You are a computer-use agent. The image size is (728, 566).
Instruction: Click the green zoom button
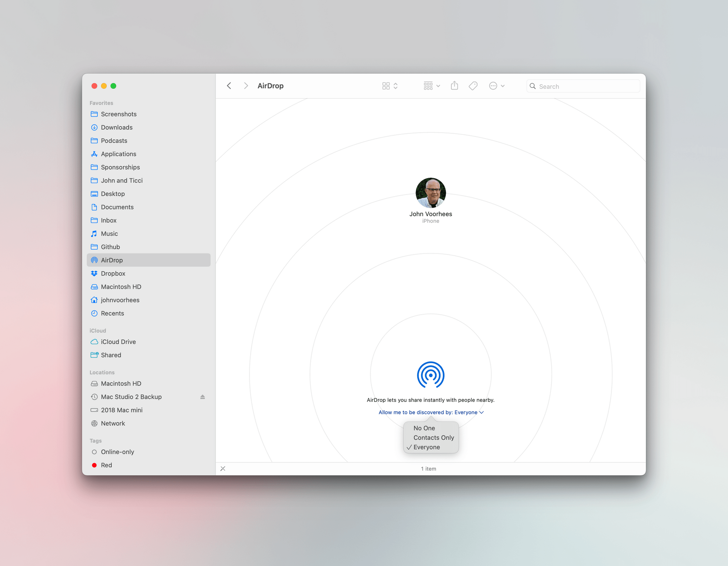point(113,86)
